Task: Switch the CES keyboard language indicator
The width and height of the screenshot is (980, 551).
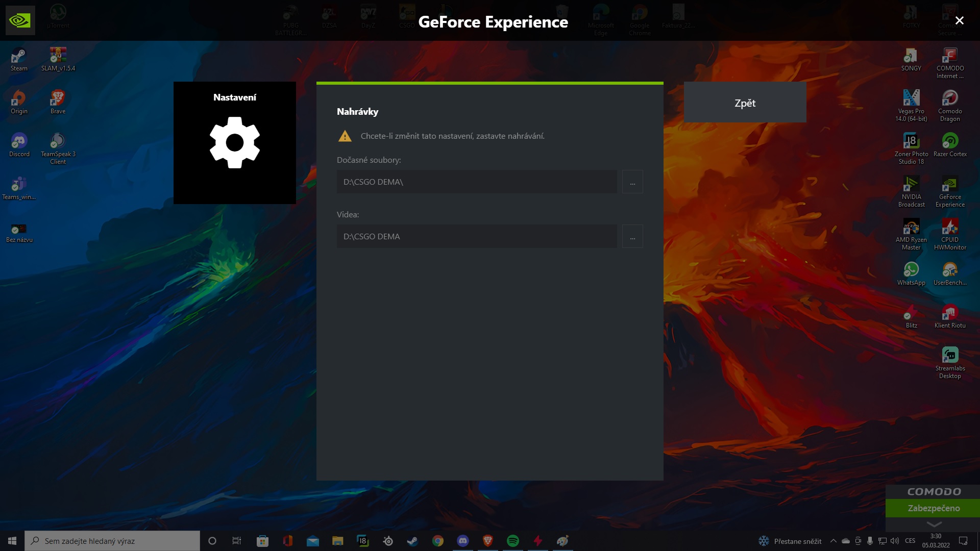Action: tap(910, 541)
